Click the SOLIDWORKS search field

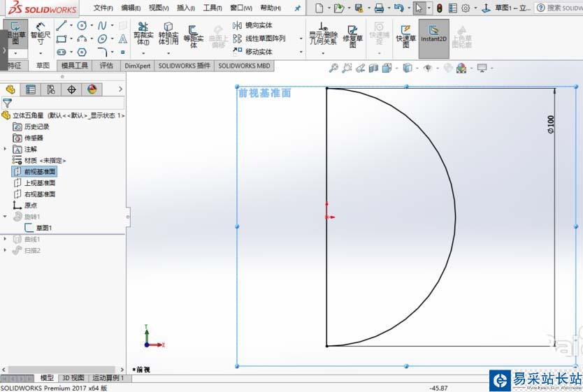559,8
